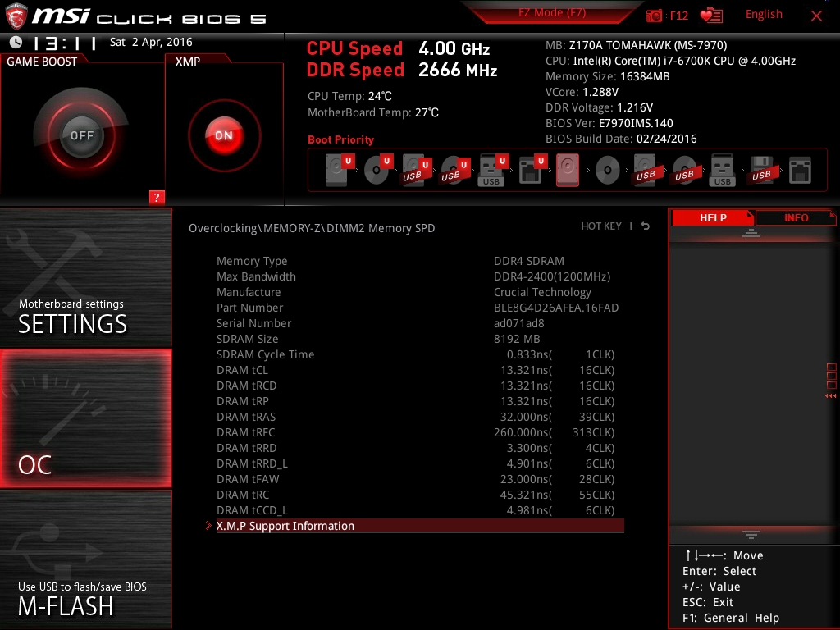The height and width of the screenshot is (630, 840).
Task: Select the USB floppy boot device icon
Action: 761,171
